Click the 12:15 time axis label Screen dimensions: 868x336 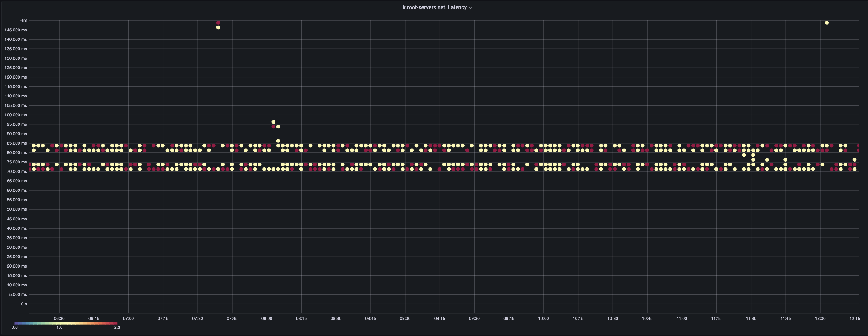pos(855,318)
